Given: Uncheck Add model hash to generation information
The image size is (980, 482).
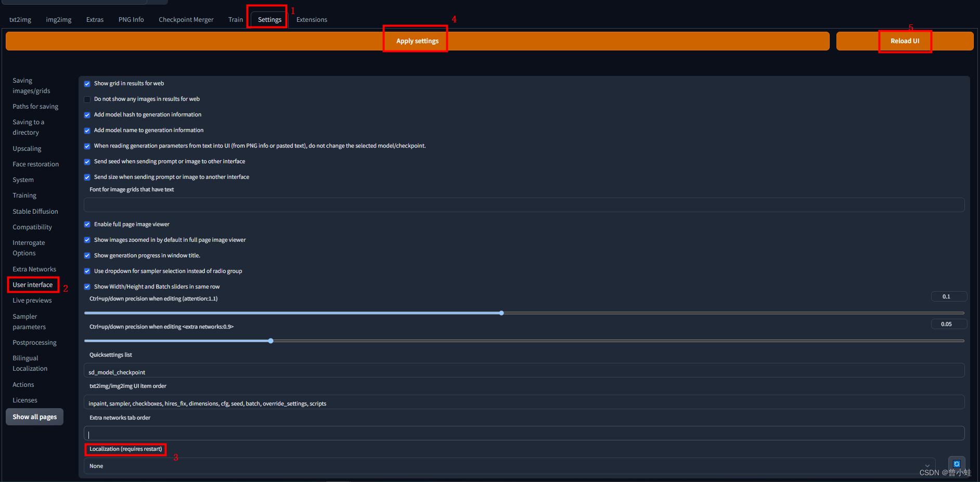Looking at the screenshot, I should (87, 115).
